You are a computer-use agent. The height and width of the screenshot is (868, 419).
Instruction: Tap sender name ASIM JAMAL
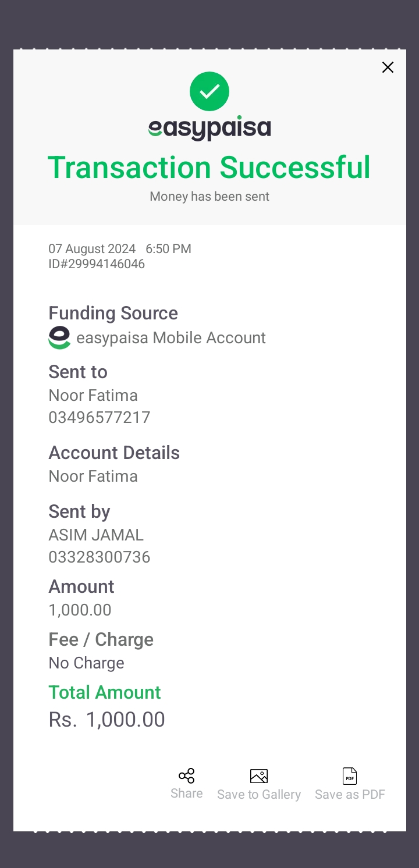click(x=96, y=535)
